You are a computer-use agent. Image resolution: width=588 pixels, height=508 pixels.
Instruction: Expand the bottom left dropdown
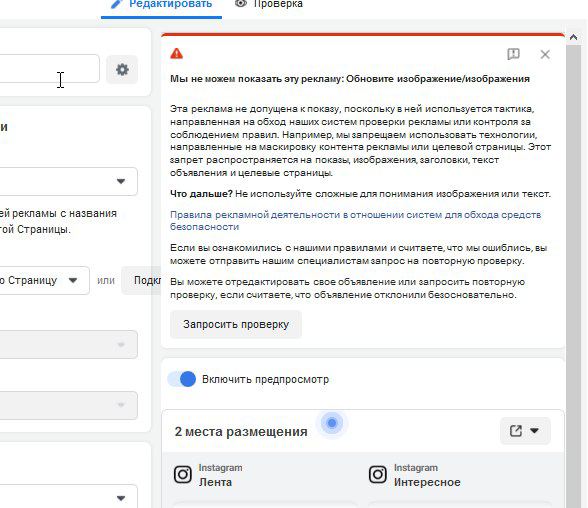(69, 498)
